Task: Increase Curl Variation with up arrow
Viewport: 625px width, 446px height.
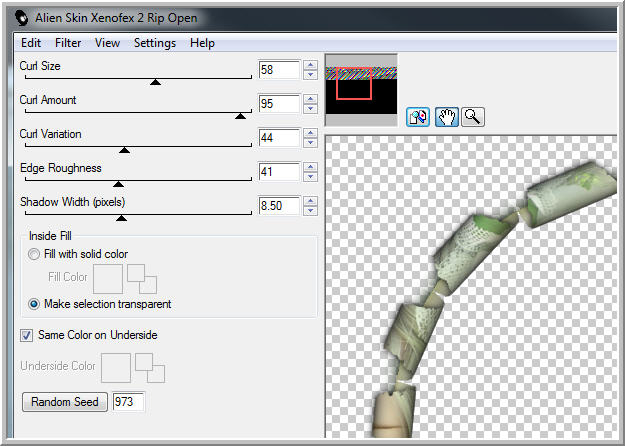Action: (310, 133)
